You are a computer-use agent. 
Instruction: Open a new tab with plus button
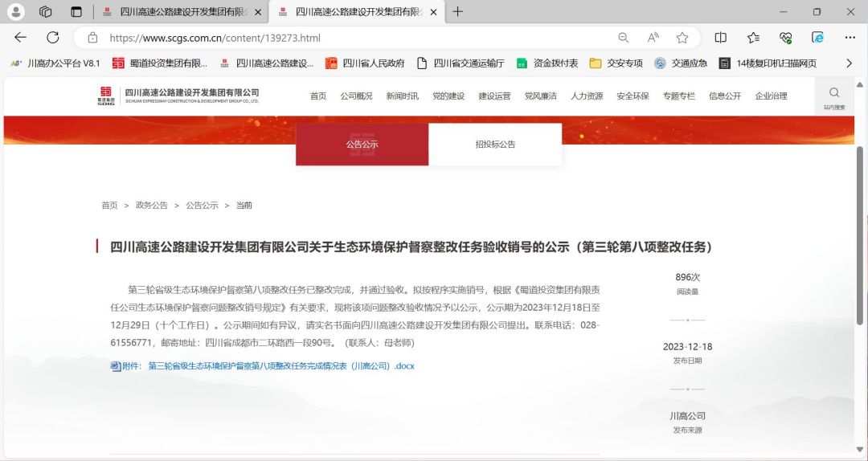[x=457, y=11]
